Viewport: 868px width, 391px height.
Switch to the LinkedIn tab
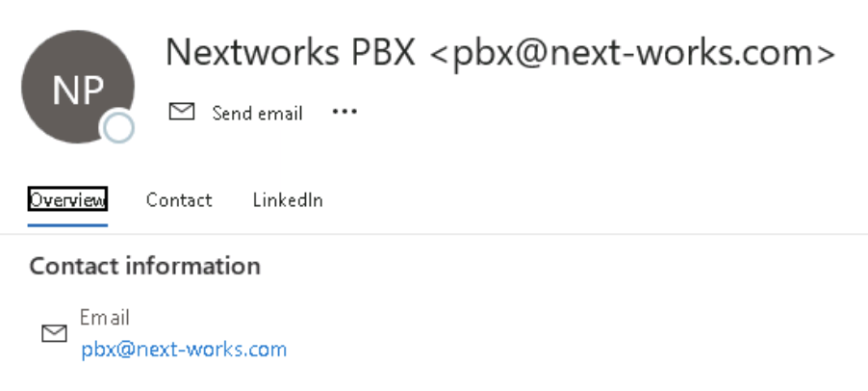(x=288, y=200)
